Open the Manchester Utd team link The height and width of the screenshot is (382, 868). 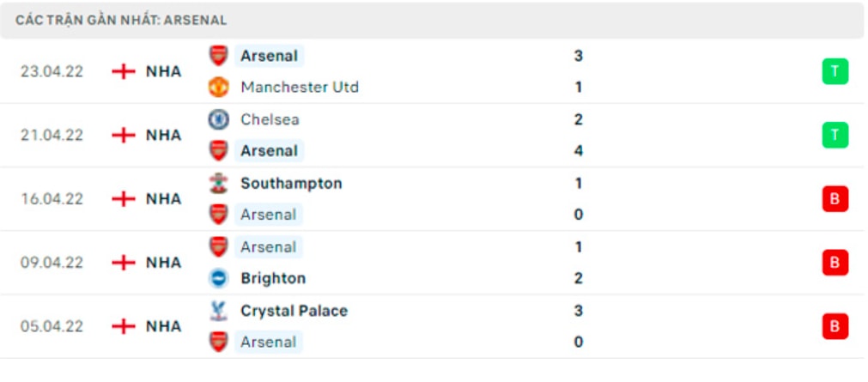(300, 88)
